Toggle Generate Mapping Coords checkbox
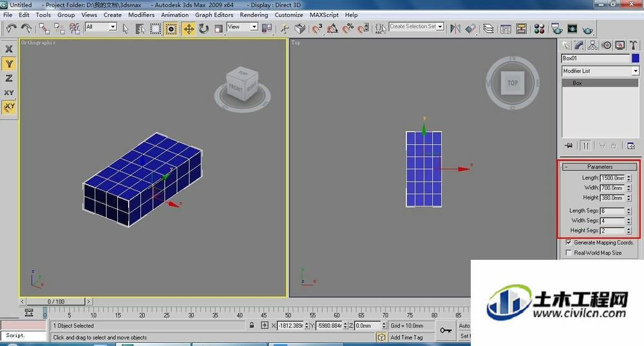Screen dimensions: 644x346 pos(569,242)
